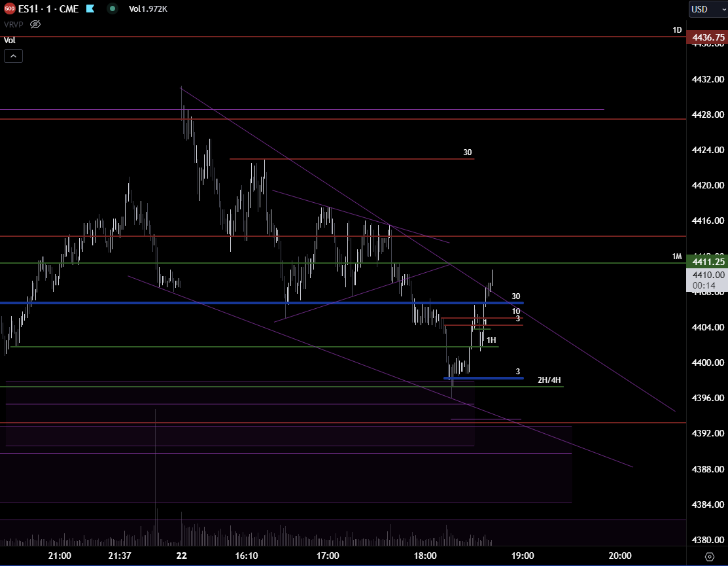Click the 4420.00 price scale label

(708, 185)
